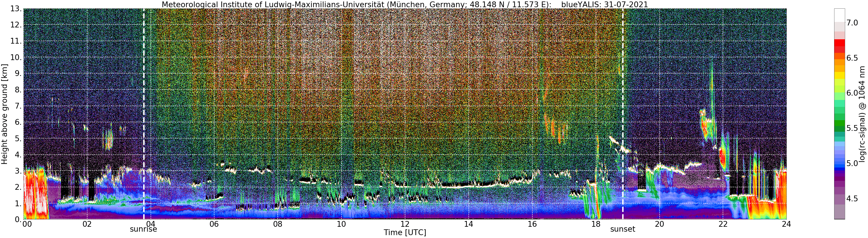868x238 pixels.
Task: Click the height axis tick '9.'
Action: click(18, 73)
